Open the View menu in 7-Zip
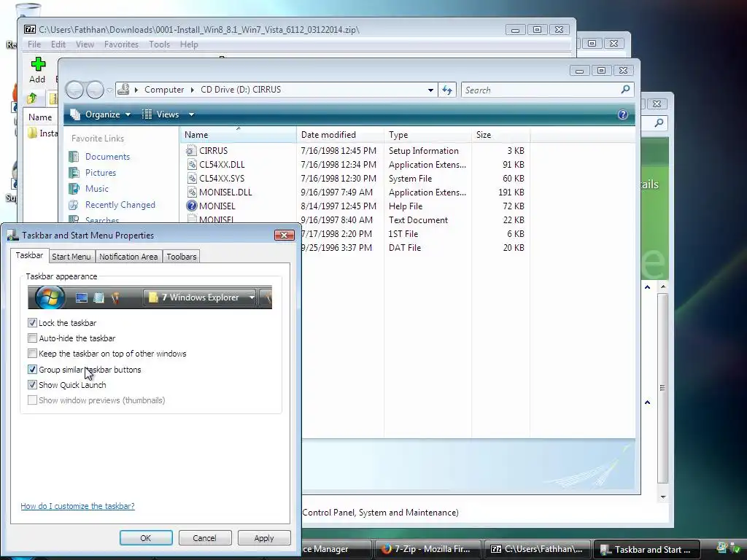This screenshot has width=747, height=560. pyautogui.click(x=85, y=44)
